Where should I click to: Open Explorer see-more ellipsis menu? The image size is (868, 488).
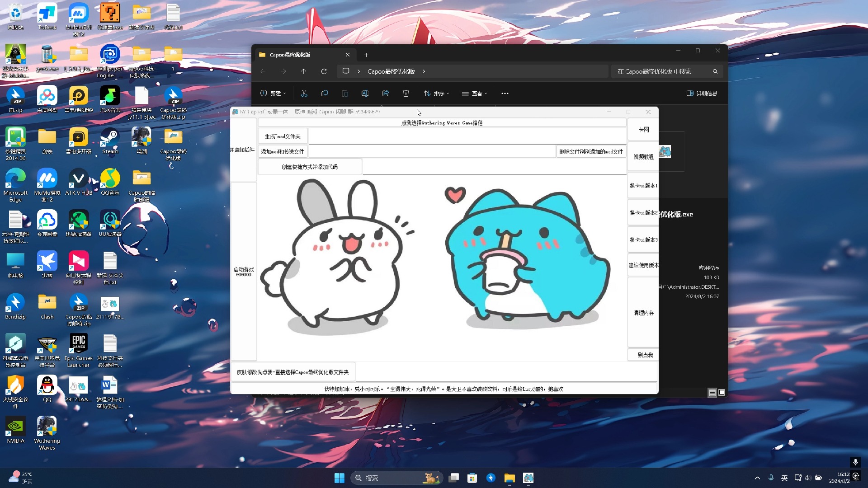coord(505,94)
